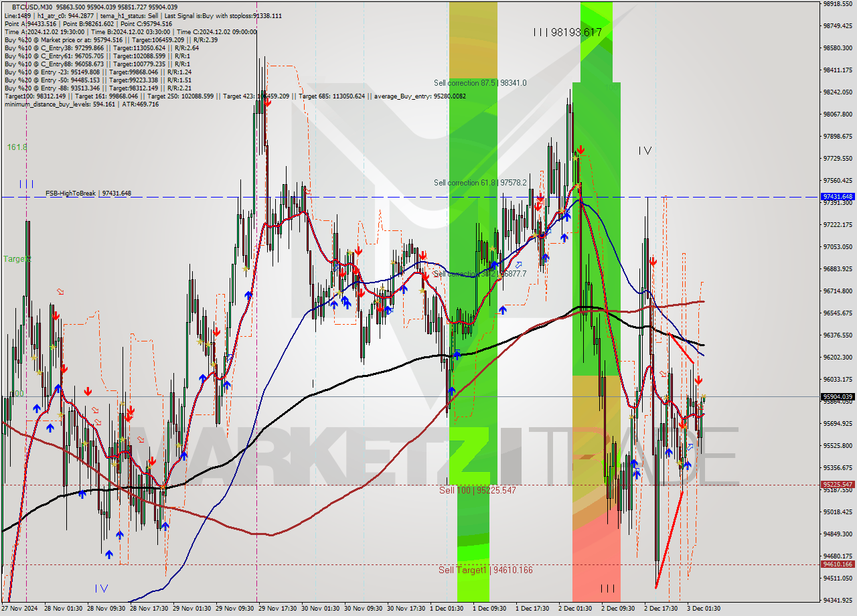Viewport: 857px width, 616px height.
Task: Click the 96376.550 price axis value
Action: 838,335
